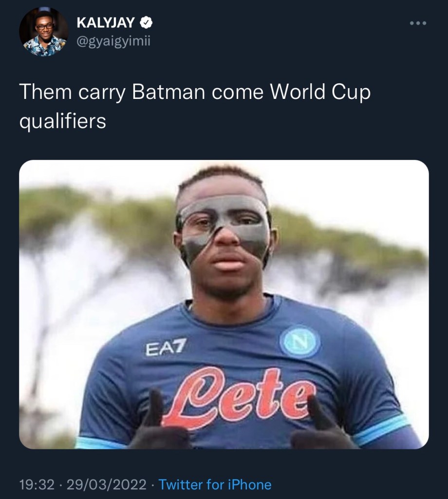Click the words World Cup in tweet
The width and height of the screenshot is (448, 499).
tap(320, 92)
